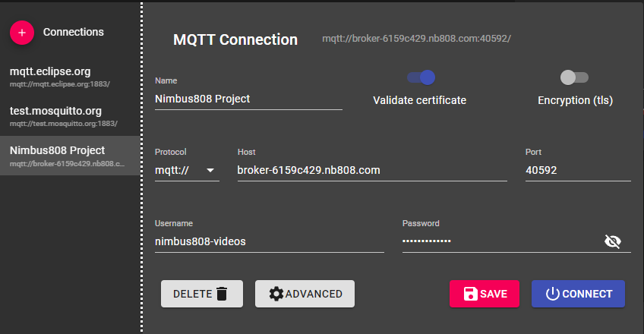Viewport: 644px width, 334px height.
Task: Click the power icon on Connect button
Action: (x=553, y=294)
